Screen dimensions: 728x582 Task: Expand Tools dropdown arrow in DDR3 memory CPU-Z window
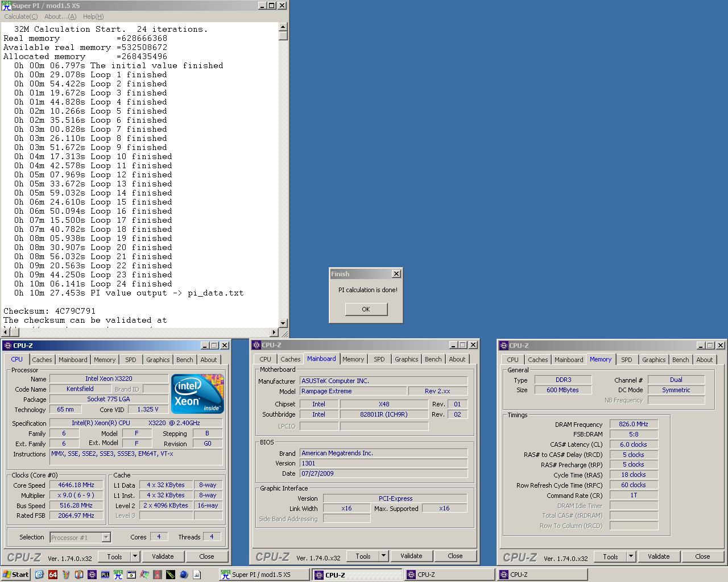631,556
